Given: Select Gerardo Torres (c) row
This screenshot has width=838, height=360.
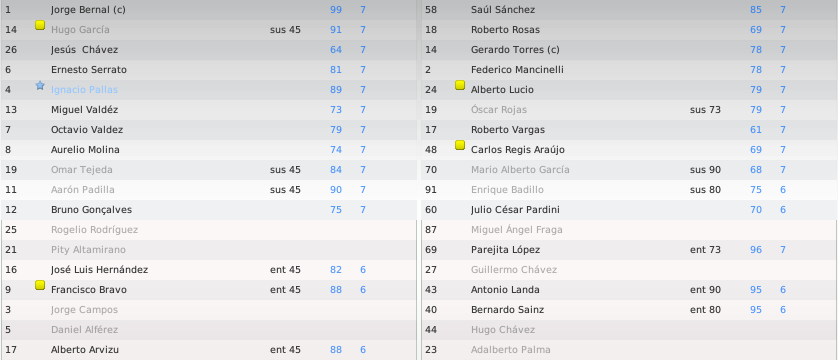Looking at the screenshot, I should click(628, 50).
